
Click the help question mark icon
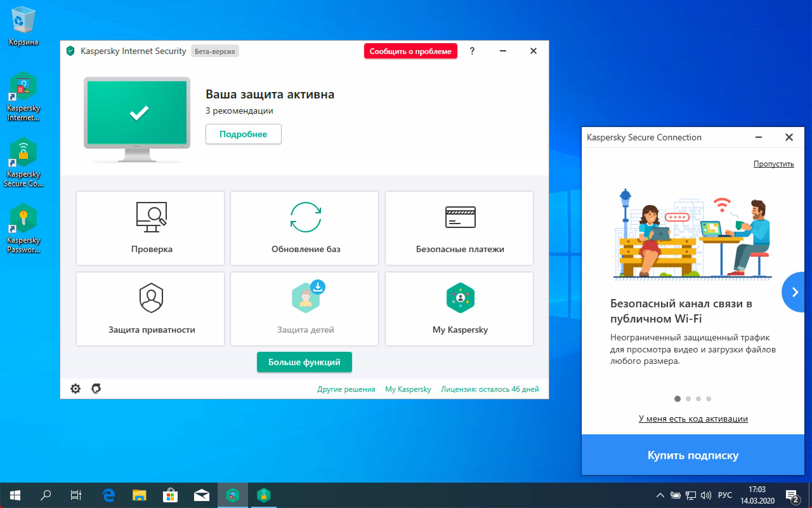click(x=472, y=51)
